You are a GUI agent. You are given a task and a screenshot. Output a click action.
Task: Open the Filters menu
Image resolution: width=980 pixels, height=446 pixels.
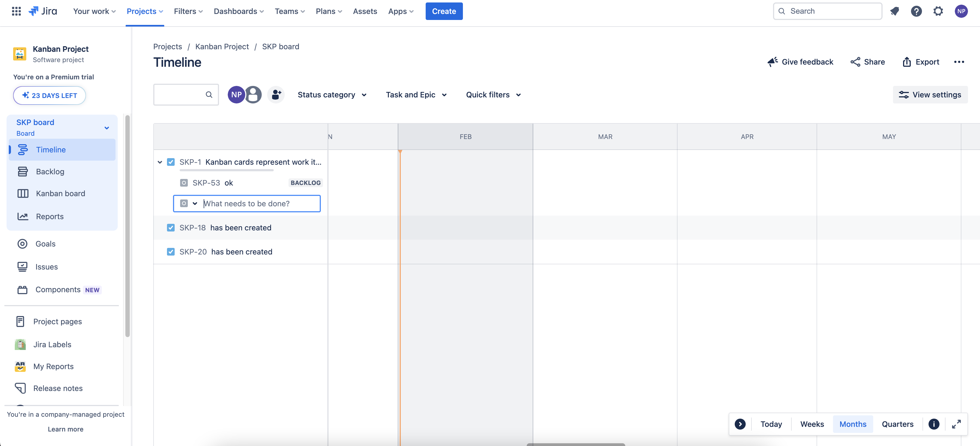(x=188, y=11)
